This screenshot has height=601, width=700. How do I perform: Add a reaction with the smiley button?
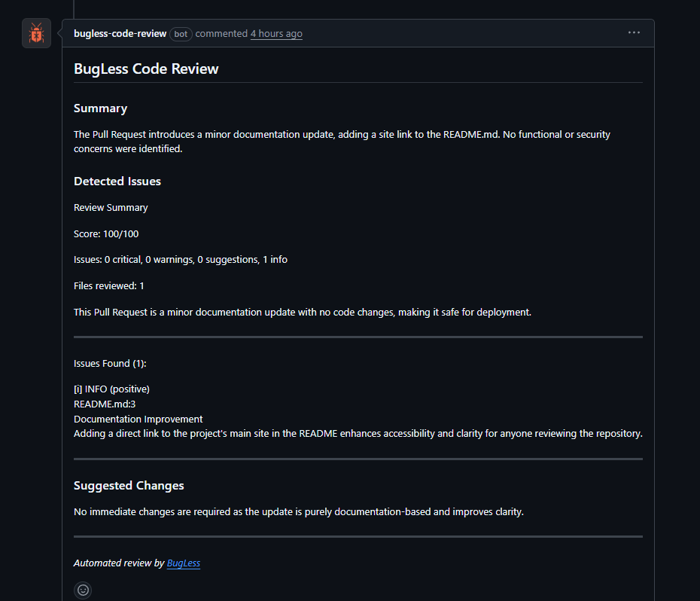click(83, 590)
